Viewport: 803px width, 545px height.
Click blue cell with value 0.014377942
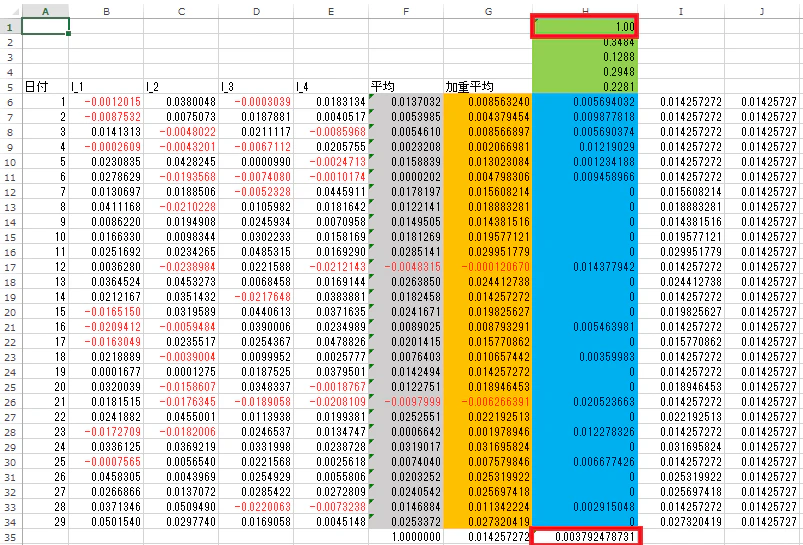(x=585, y=267)
